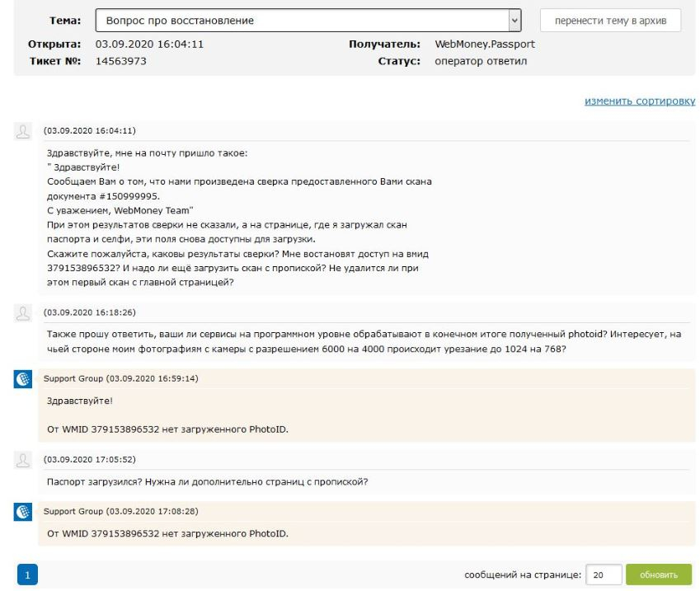Select the 'Вопрос про восстановление' subject field
Screen dimensions: 700x591
pyautogui.click(x=308, y=21)
